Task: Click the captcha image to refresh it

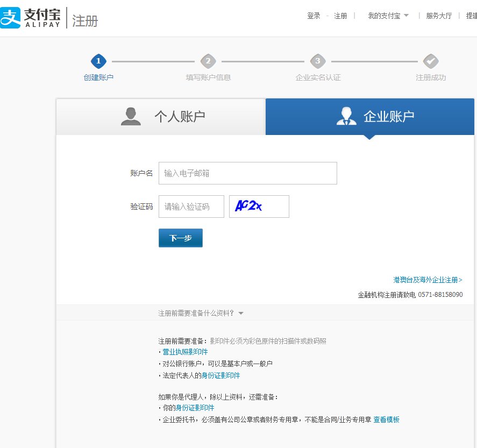Action: (x=259, y=206)
